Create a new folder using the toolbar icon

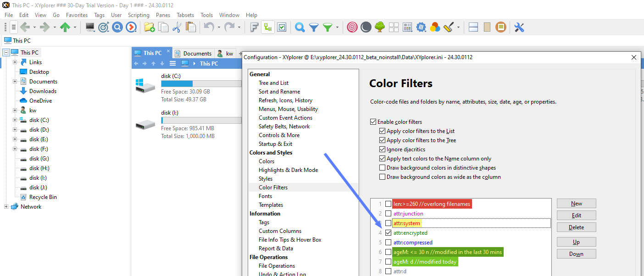pyautogui.click(x=149, y=27)
